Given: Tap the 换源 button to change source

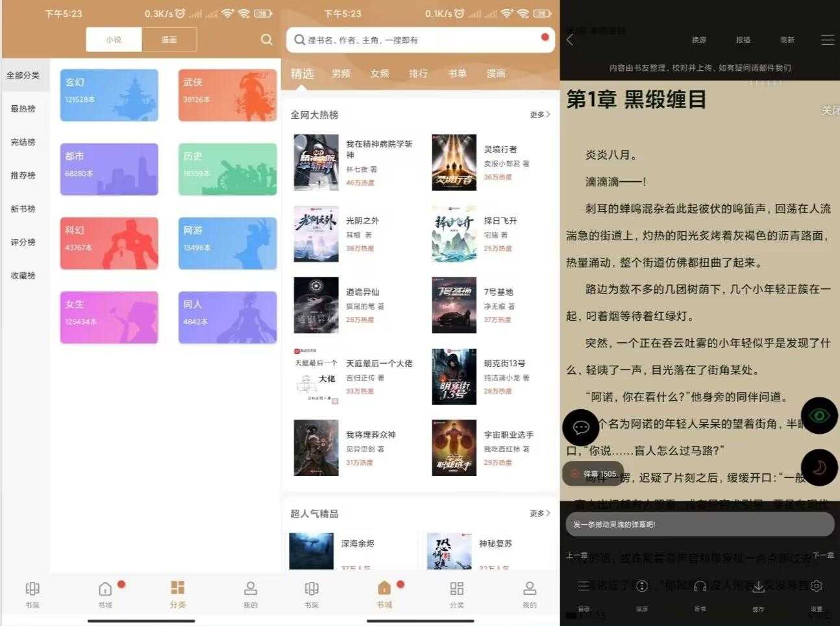Looking at the screenshot, I should pos(699,40).
